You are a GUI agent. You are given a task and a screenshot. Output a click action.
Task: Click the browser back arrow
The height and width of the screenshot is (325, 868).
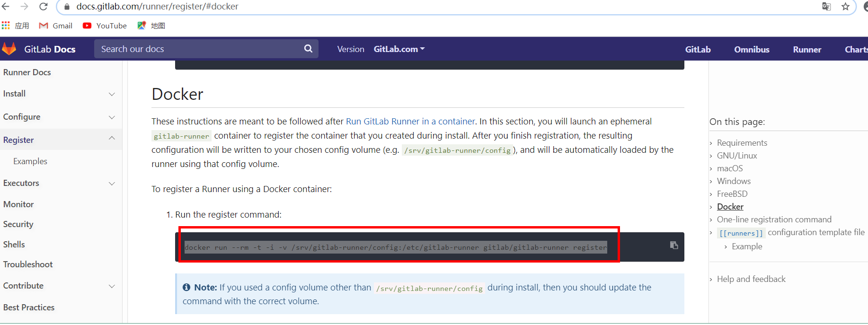pos(6,7)
